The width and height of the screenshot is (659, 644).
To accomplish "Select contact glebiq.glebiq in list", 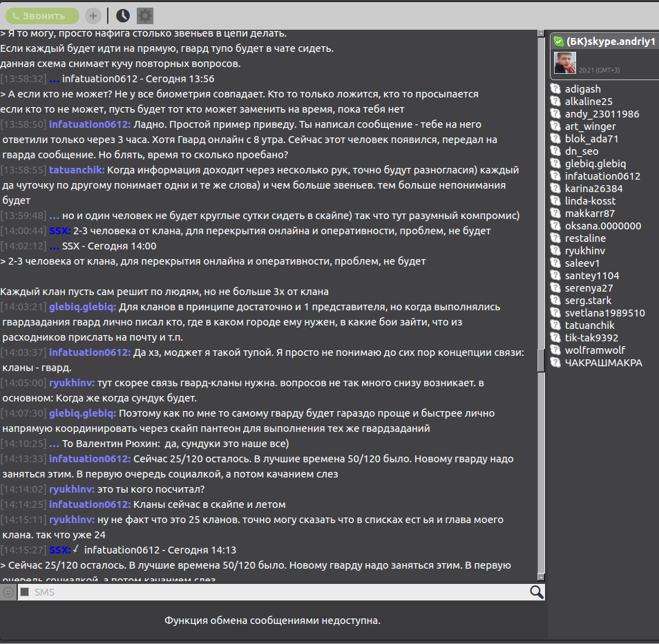I will pyautogui.click(x=595, y=164).
